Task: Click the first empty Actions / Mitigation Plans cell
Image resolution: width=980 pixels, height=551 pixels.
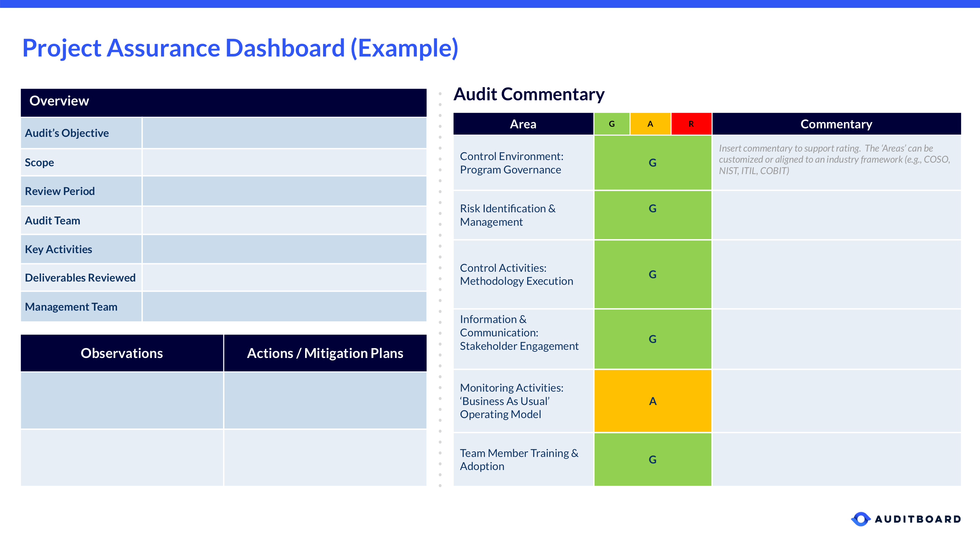Action: [x=325, y=400]
